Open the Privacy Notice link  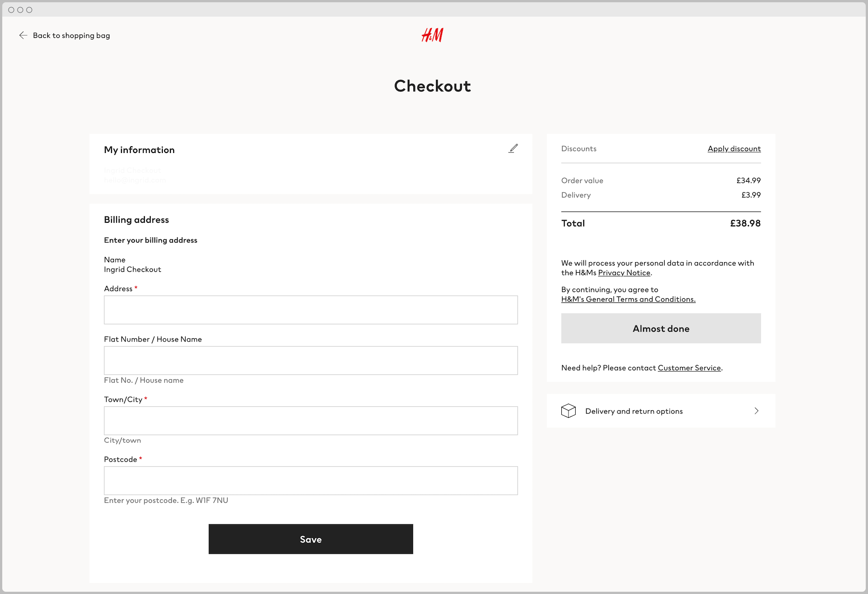pos(624,273)
